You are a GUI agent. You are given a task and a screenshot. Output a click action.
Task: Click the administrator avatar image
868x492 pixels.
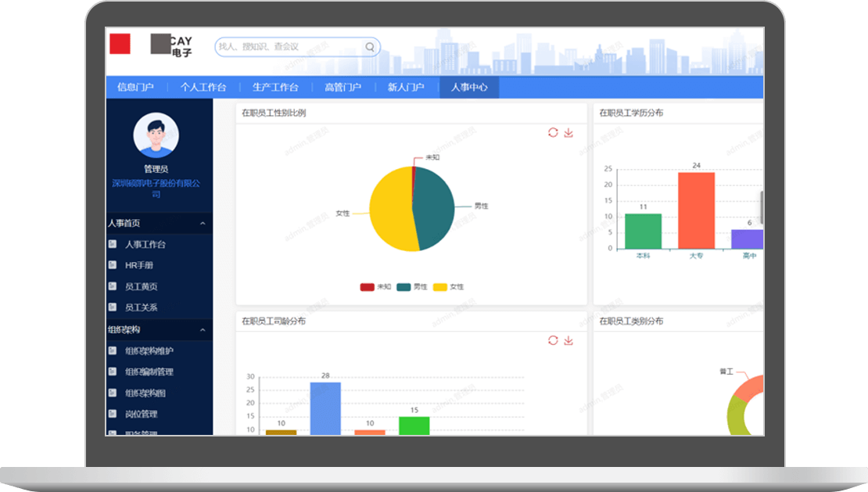pyautogui.click(x=156, y=136)
